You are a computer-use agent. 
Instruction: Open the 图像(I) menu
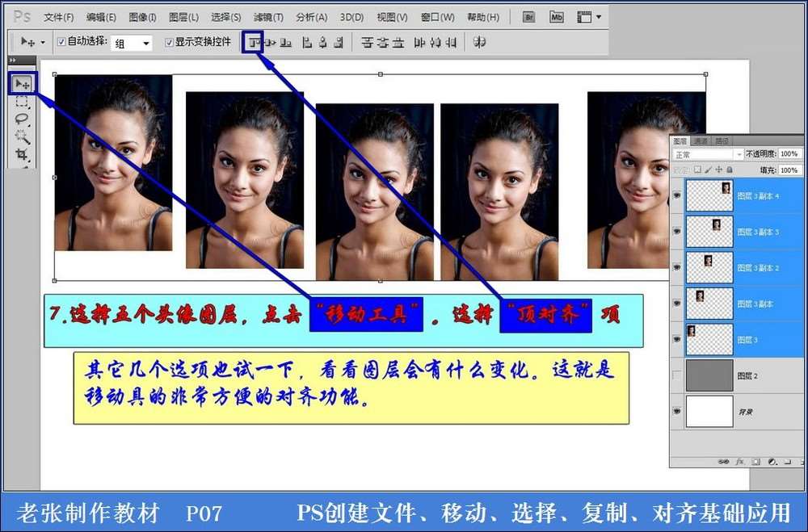pyautogui.click(x=142, y=17)
